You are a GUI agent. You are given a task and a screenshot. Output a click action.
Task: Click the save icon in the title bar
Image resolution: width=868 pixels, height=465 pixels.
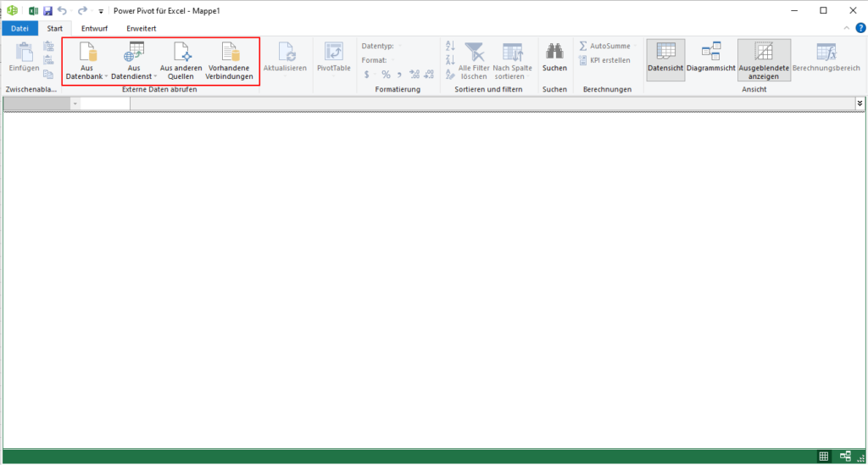47,11
